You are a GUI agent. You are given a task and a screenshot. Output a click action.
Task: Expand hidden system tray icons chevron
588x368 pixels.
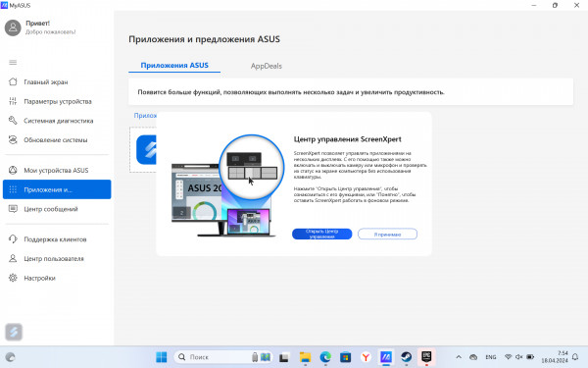[459, 357]
